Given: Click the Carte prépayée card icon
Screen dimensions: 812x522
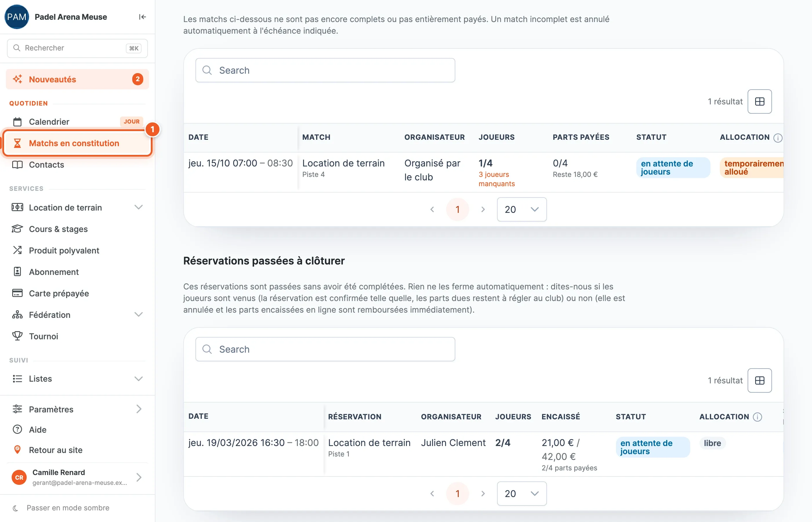Looking at the screenshot, I should tap(17, 293).
